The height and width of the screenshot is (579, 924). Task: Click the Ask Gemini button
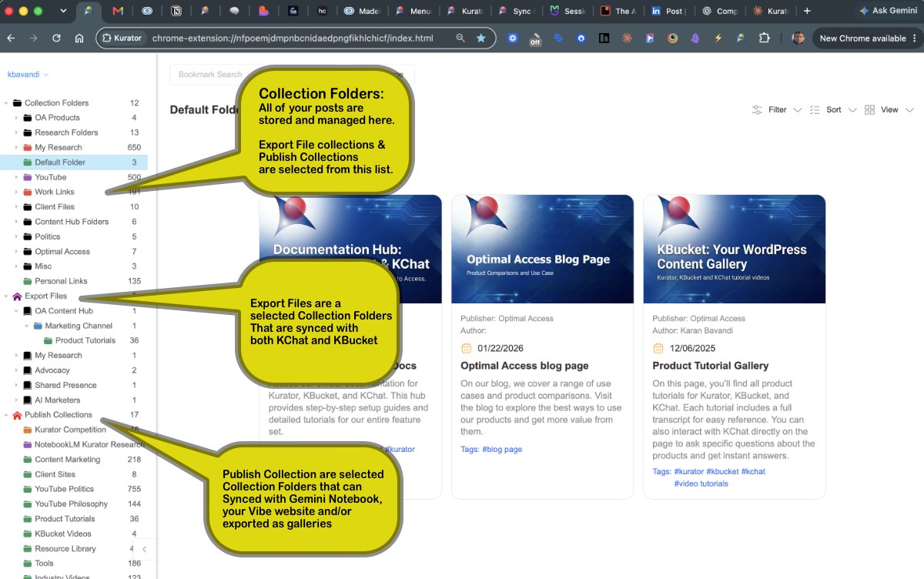coord(889,11)
